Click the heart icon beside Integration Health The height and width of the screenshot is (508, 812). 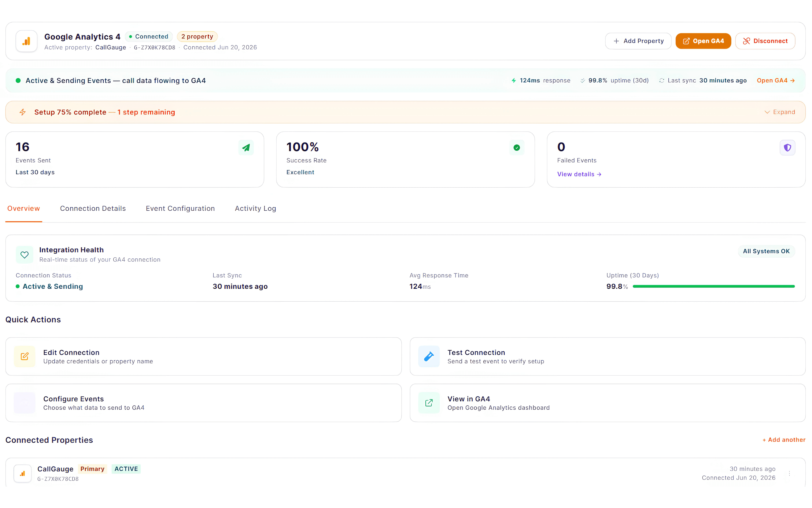(25, 255)
